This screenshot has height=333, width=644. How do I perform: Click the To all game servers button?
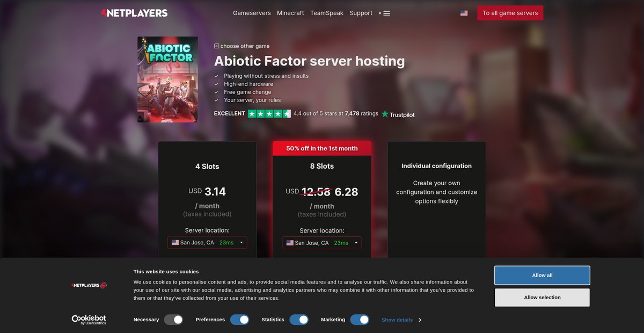tap(510, 13)
